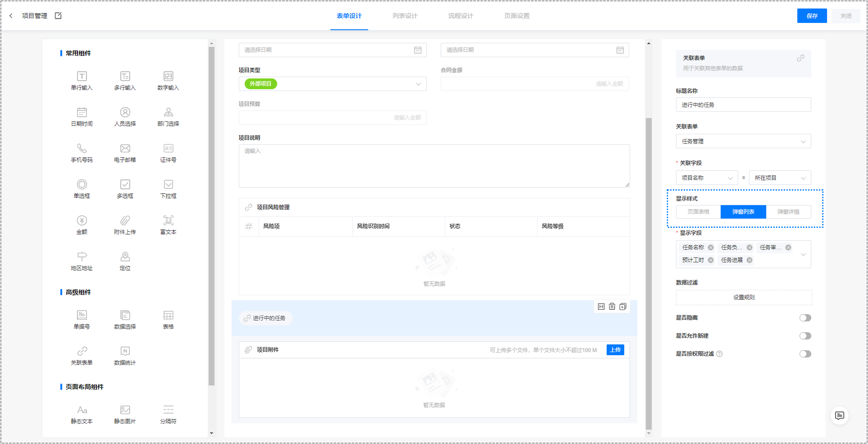The height and width of the screenshot is (444, 868).
Task: Click the 关闭 button
Action: (x=846, y=16)
